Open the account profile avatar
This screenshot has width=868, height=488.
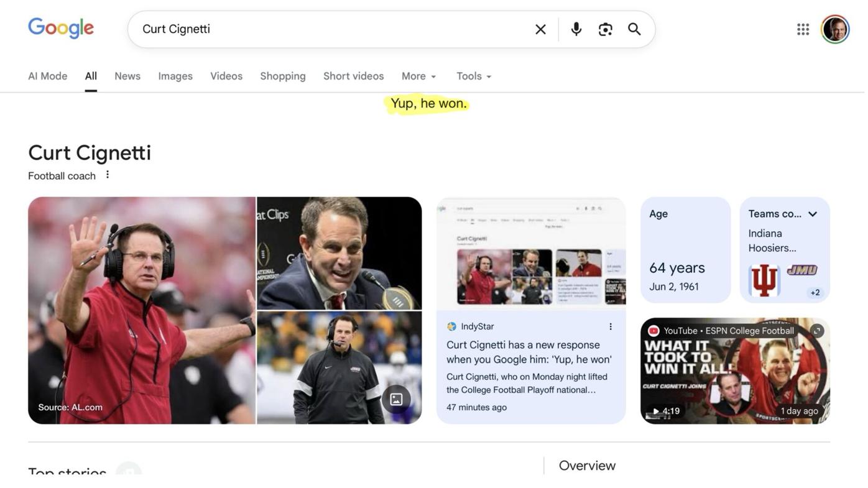pyautogui.click(x=835, y=29)
